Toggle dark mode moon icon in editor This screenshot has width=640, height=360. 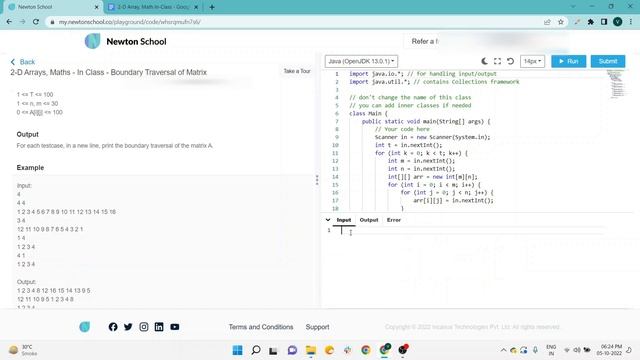click(484, 61)
